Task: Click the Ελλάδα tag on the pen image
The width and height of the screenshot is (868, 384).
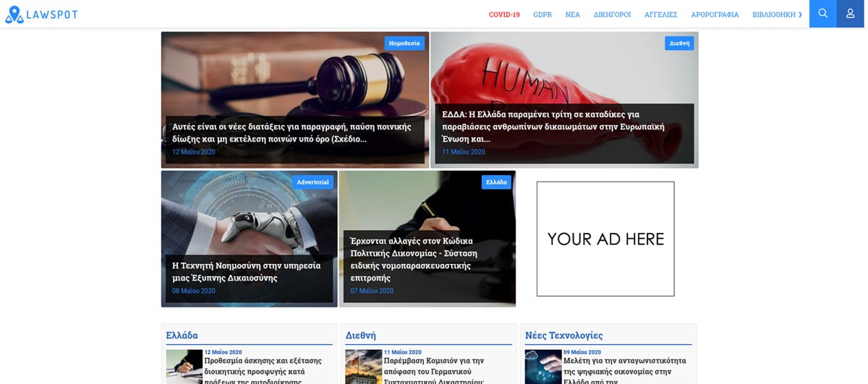Action: [496, 182]
